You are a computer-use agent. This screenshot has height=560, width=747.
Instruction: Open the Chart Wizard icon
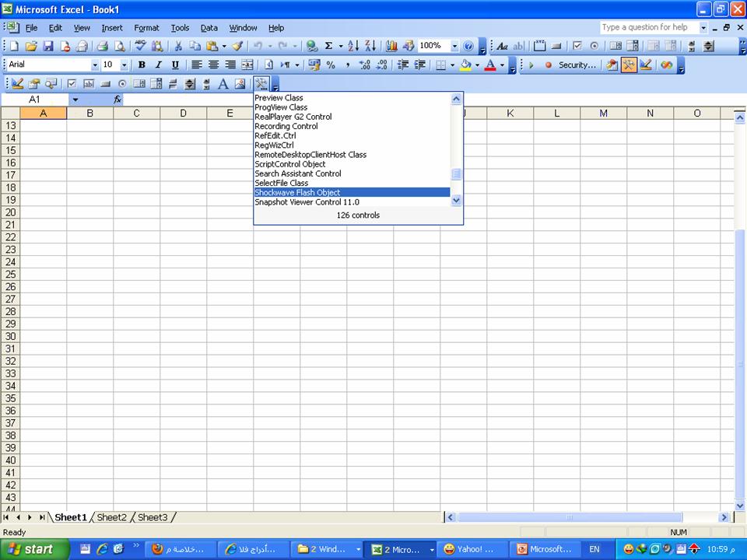pyautogui.click(x=391, y=46)
